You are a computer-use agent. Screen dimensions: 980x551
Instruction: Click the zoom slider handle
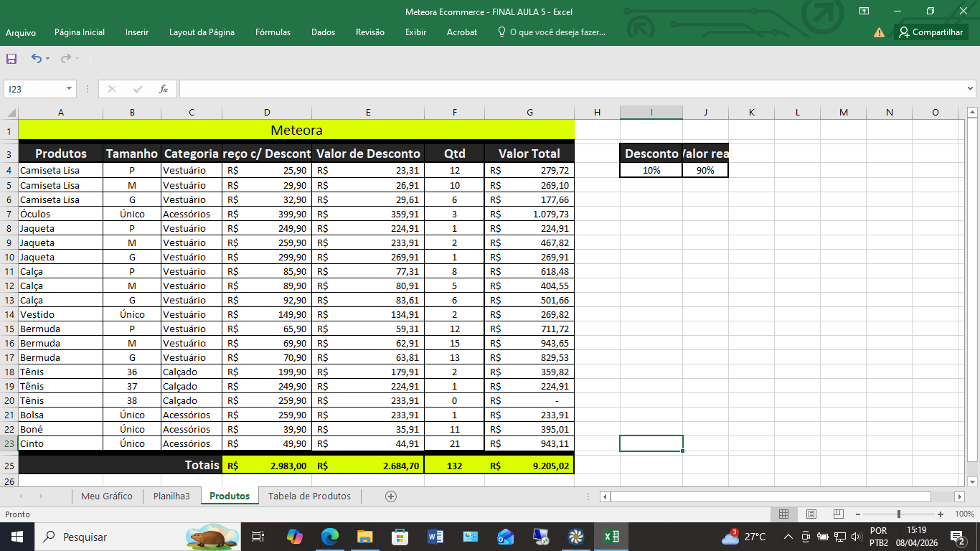point(899,514)
